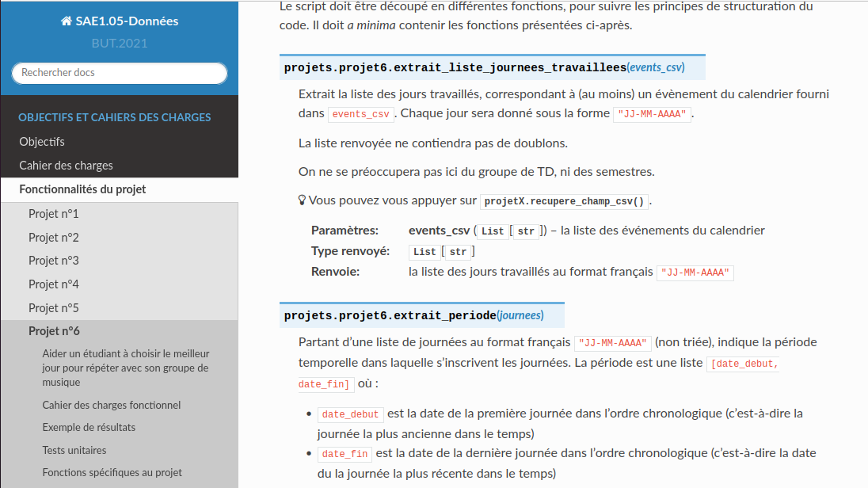Click the red events_csv inline code
The height and width of the screenshot is (488, 868).
[x=361, y=114]
